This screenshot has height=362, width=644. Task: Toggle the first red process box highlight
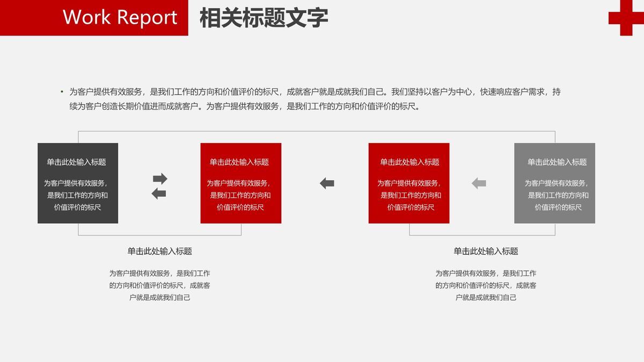(241, 183)
